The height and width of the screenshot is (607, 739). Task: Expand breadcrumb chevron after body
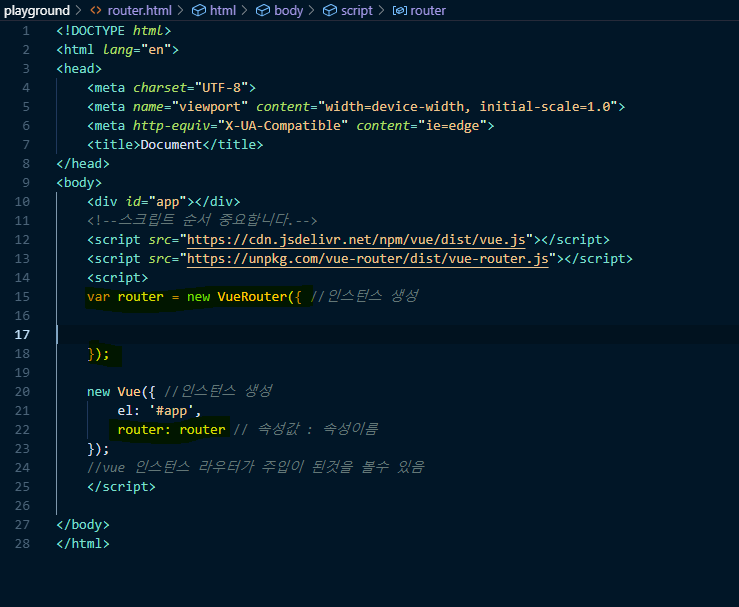click(312, 10)
